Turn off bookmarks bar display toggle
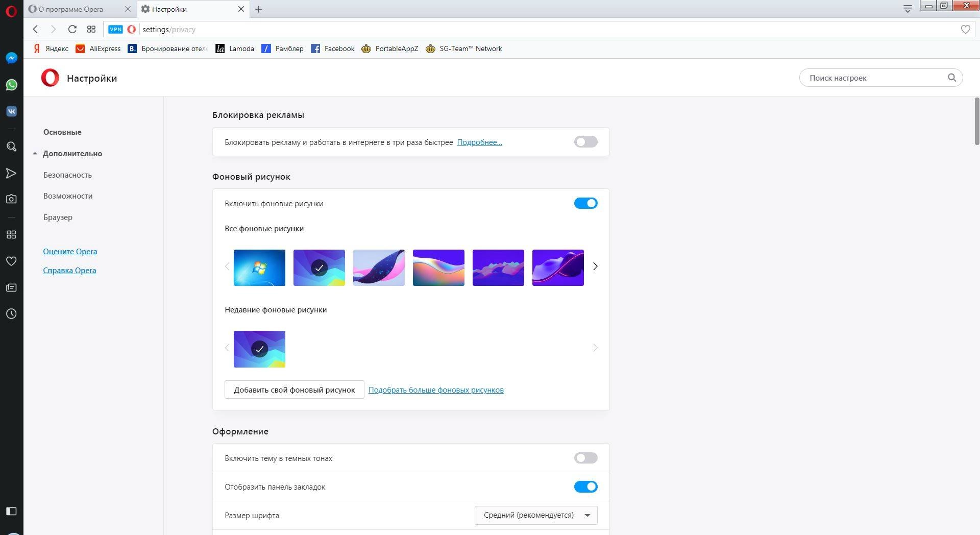 pos(585,487)
